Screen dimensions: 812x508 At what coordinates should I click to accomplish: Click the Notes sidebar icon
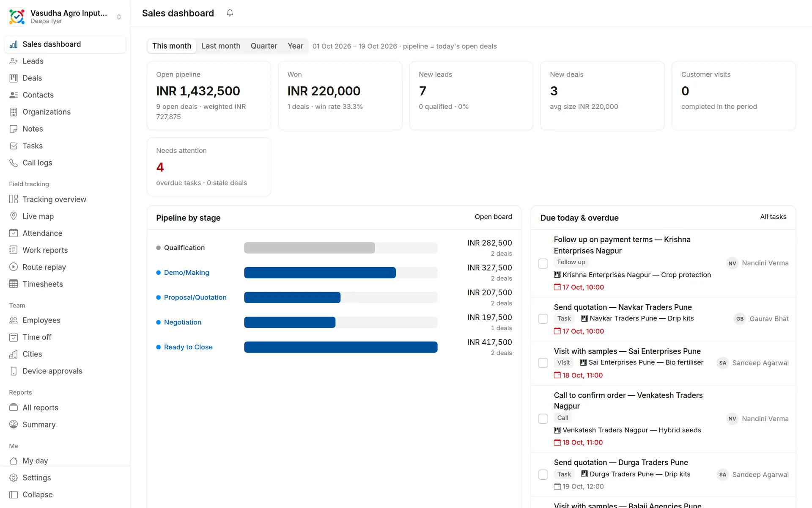[x=14, y=129]
